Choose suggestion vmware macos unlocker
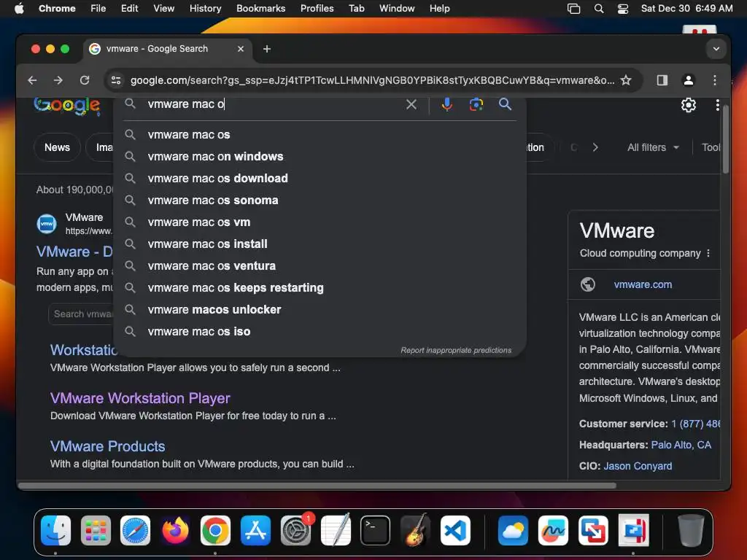Viewport: 747px width, 560px height. [x=320, y=310]
